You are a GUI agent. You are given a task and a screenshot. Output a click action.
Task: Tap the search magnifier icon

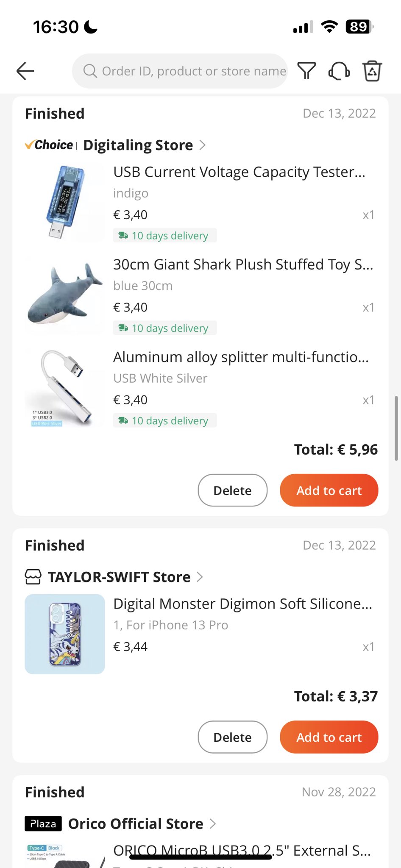(90, 71)
